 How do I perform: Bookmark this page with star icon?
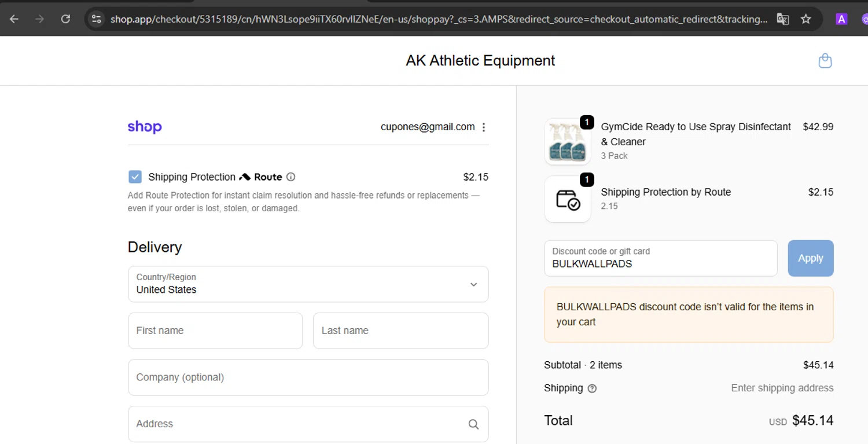[x=806, y=19]
